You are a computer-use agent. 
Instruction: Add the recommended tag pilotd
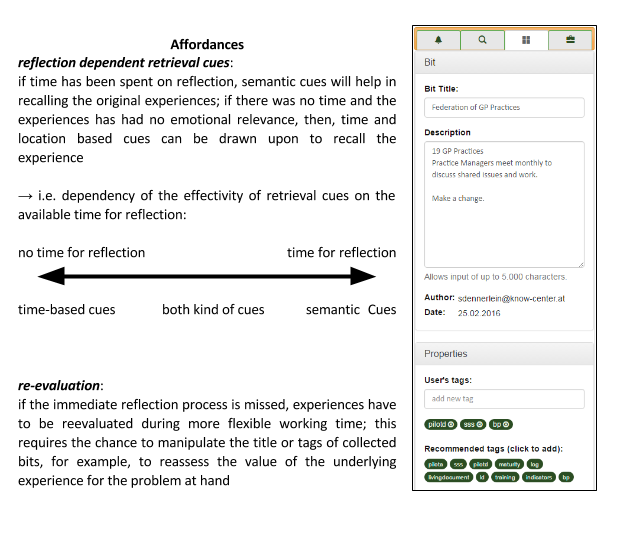[x=481, y=464]
